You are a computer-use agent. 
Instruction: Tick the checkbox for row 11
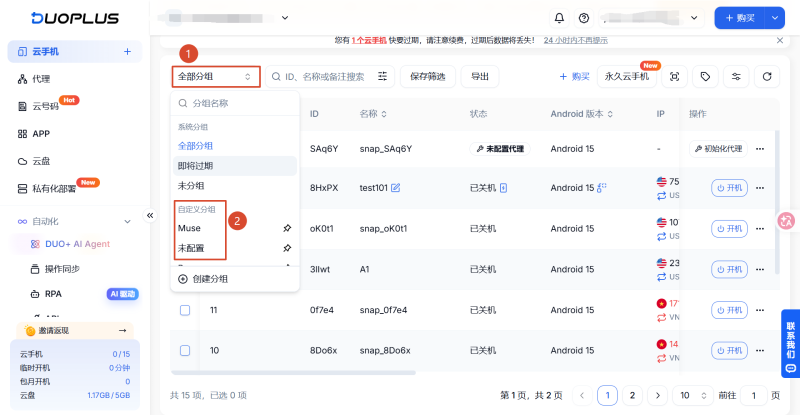185,310
